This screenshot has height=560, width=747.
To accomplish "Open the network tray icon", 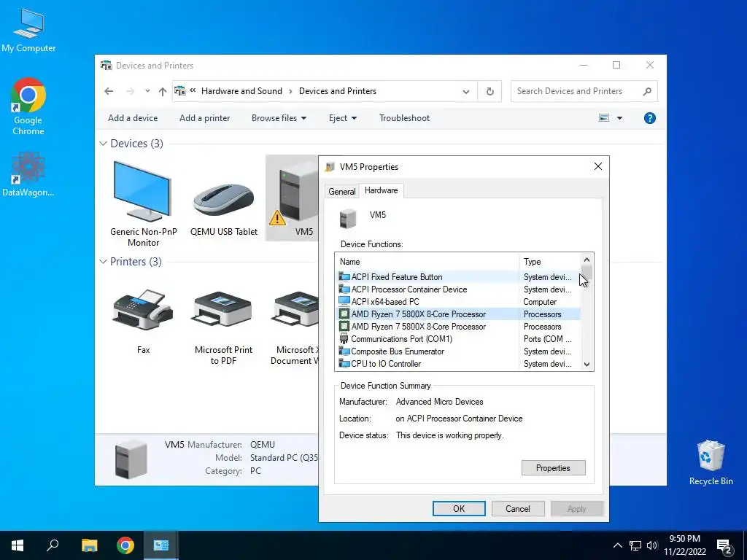I will (635, 545).
